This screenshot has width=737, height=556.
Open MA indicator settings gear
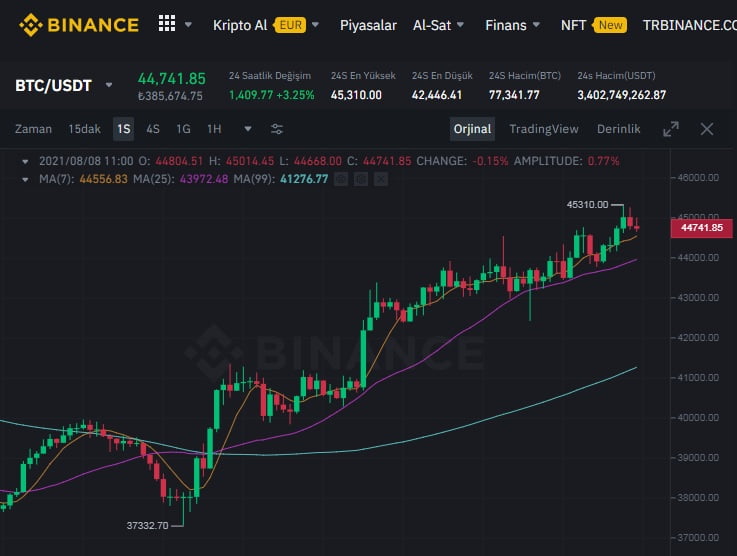(362, 179)
